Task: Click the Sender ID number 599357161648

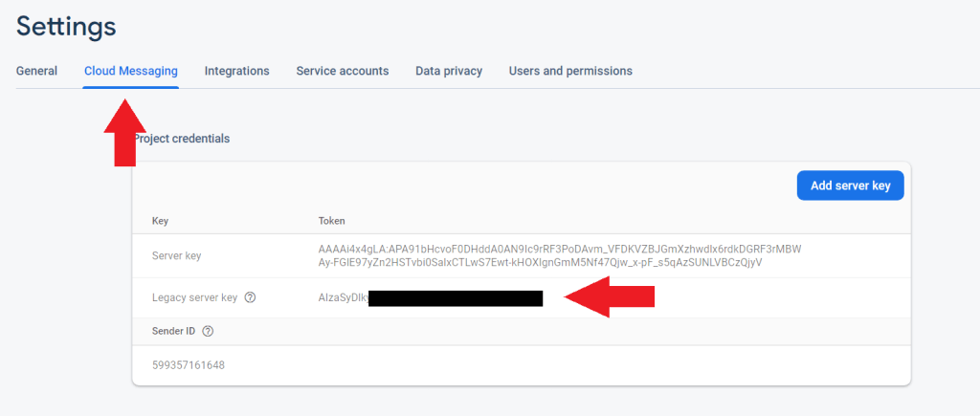Action: coord(189,365)
